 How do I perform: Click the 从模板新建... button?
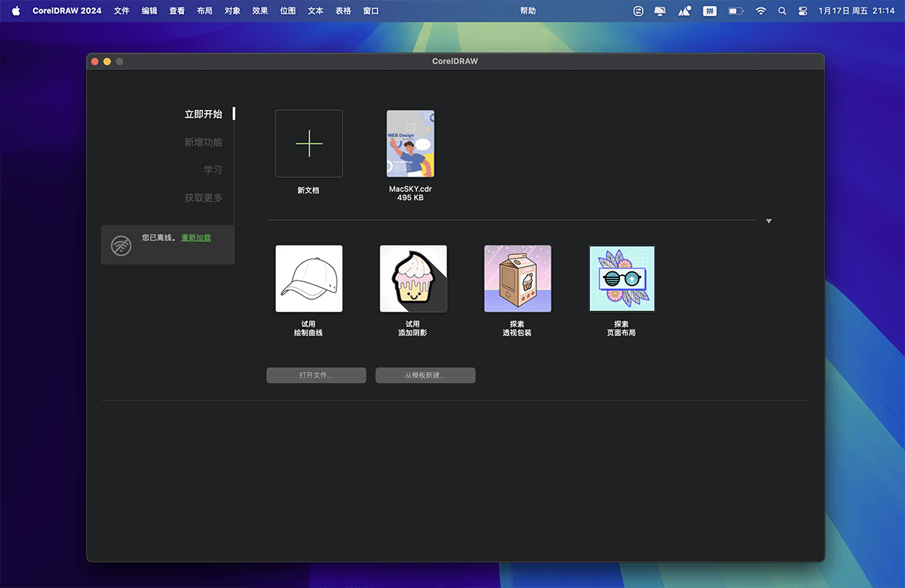click(425, 375)
